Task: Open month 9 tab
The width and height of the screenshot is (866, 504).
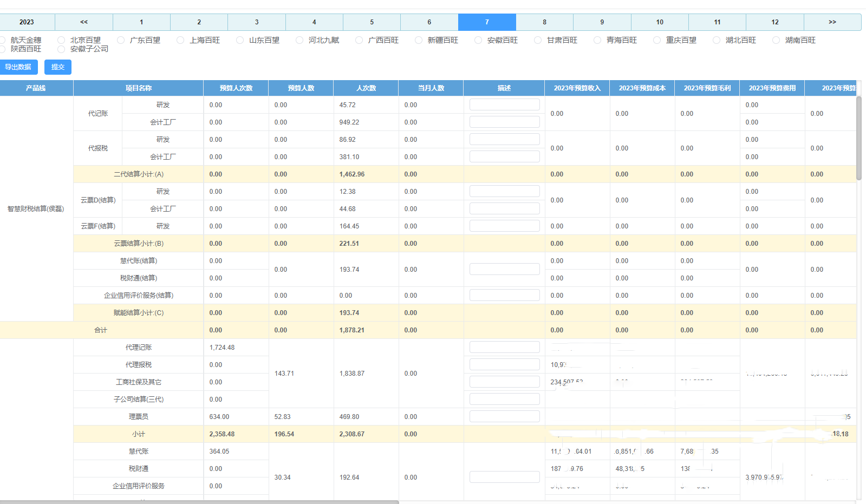Action: (x=602, y=22)
